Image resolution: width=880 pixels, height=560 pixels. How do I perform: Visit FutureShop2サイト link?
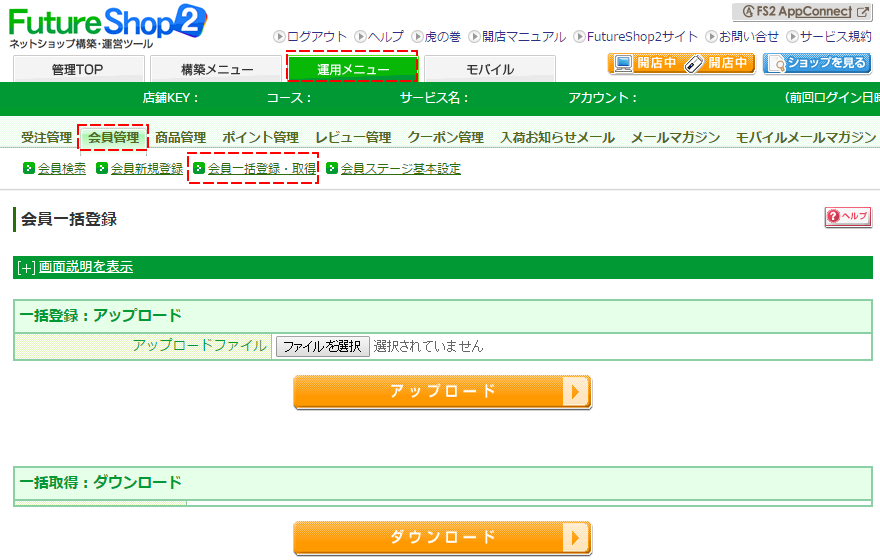click(x=642, y=36)
